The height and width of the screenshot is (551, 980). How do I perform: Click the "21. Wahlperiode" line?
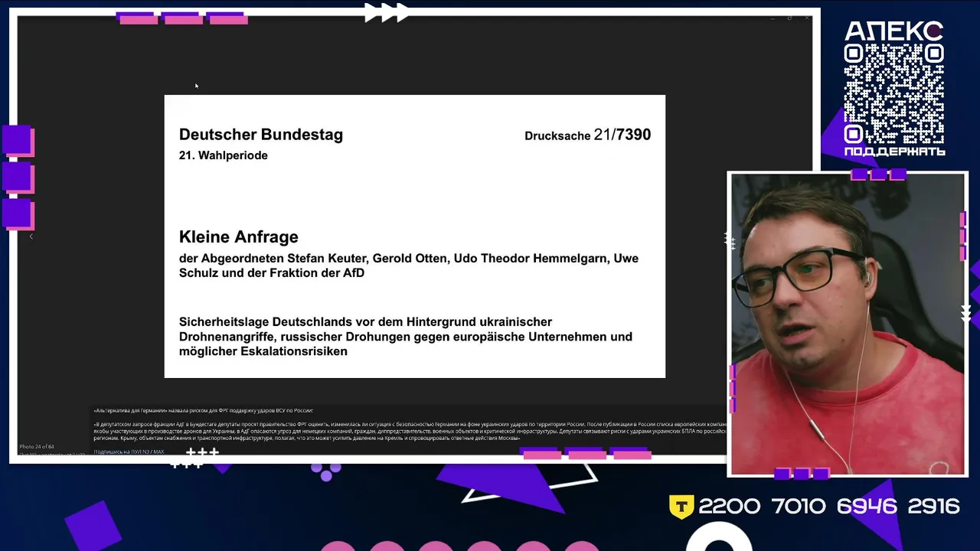(224, 155)
